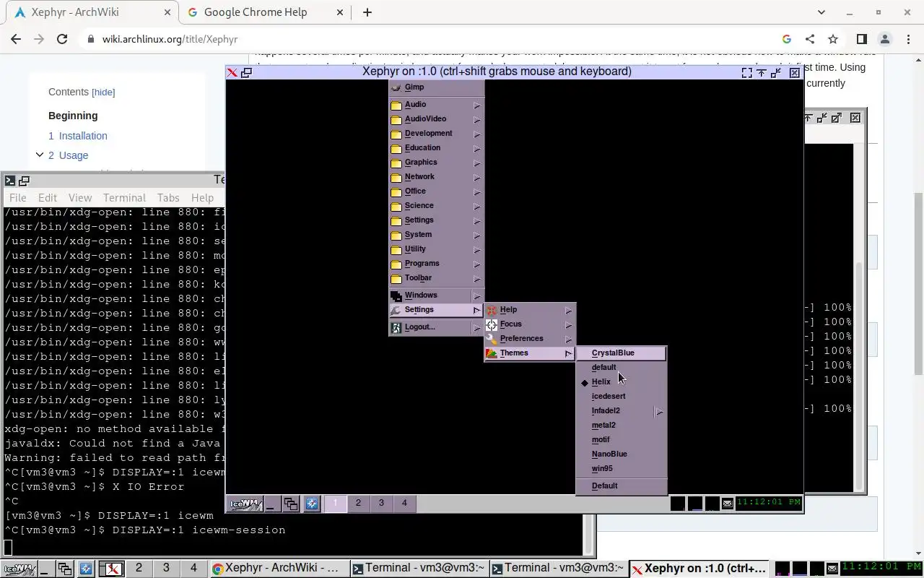Click the mail icon in Xephyr tray

(x=728, y=503)
